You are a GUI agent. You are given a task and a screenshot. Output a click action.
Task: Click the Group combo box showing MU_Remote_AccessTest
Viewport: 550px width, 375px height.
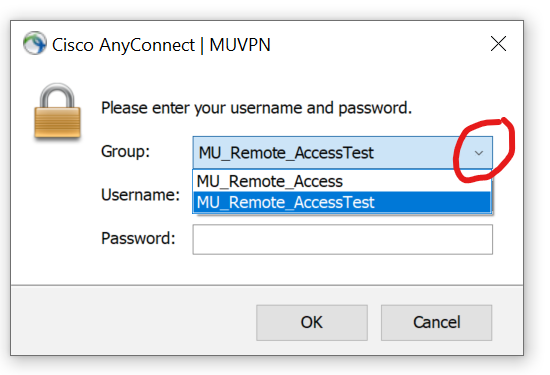(x=342, y=153)
